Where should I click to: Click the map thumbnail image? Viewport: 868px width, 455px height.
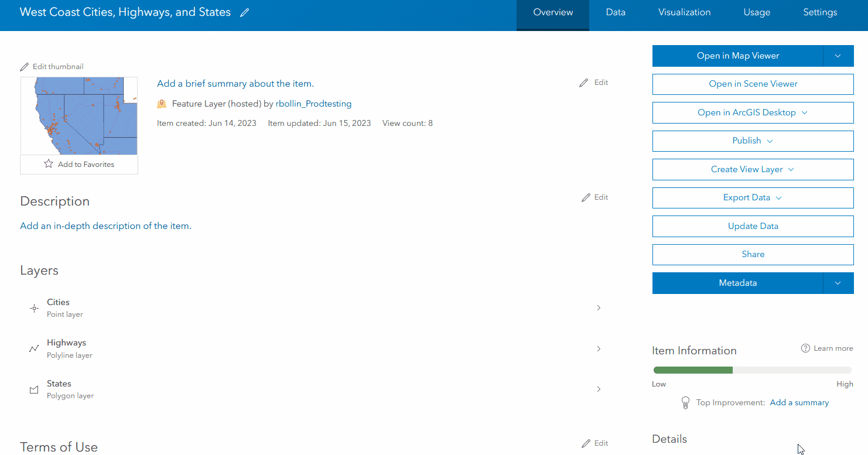(x=78, y=115)
